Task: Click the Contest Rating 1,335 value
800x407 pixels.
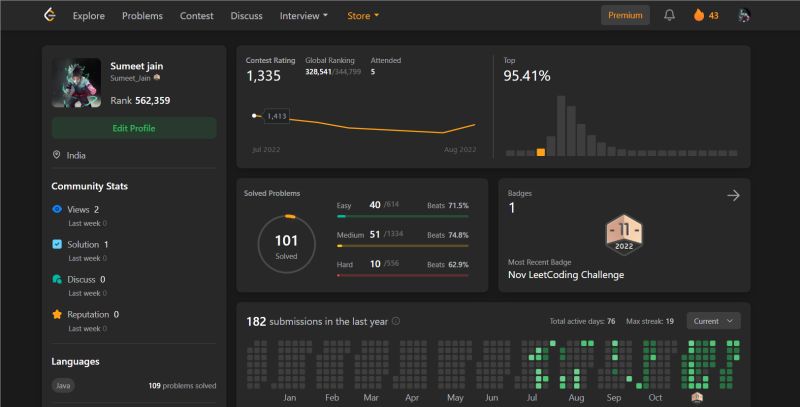Action: 263,76
